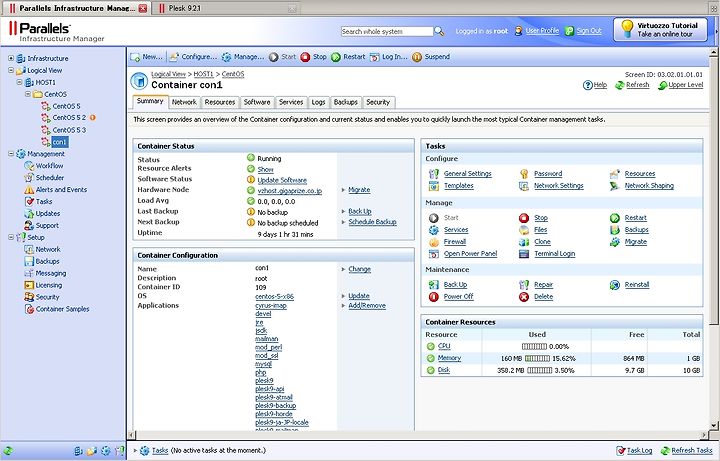Click the Open Power Panel link
This screenshot has height=461, width=720.
point(470,253)
